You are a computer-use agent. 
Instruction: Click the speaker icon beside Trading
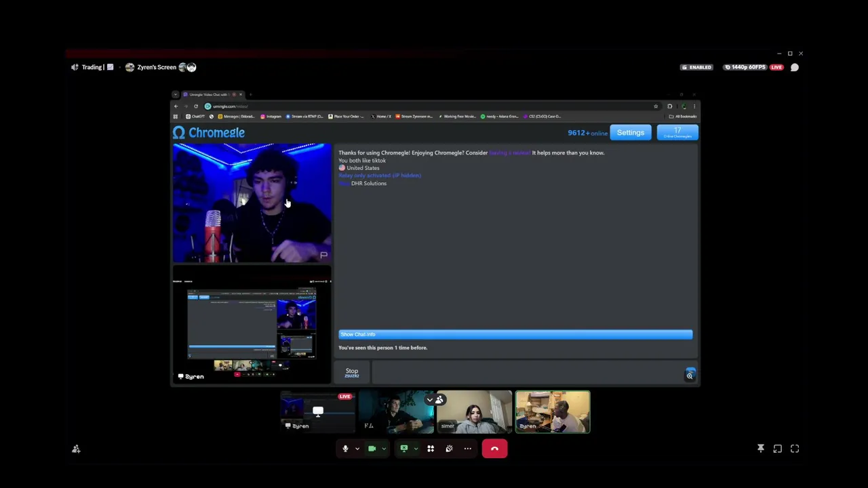75,67
